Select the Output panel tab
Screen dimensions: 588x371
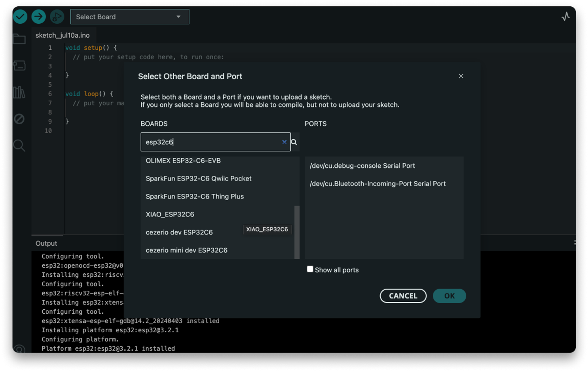click(x=46, y=243)
